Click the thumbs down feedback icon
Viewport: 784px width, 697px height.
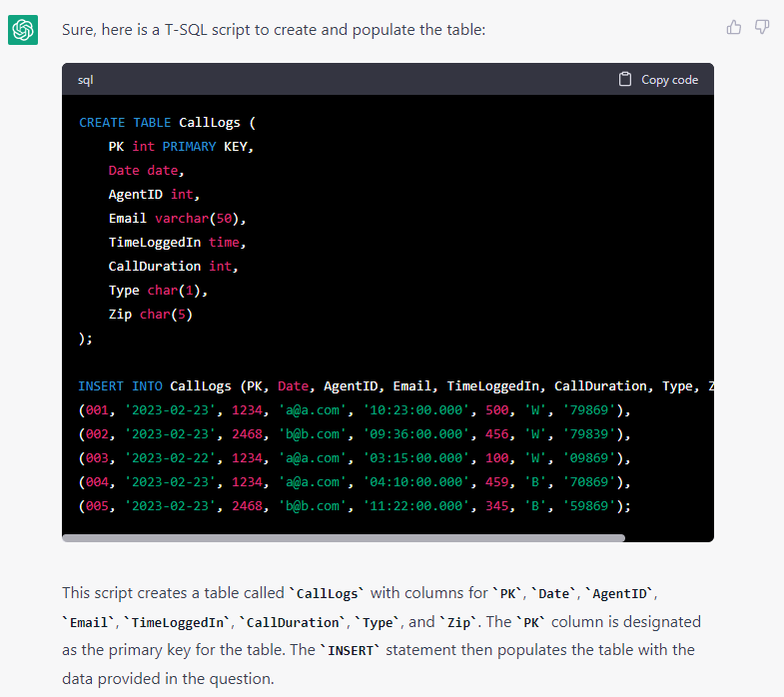click(x=762, y=27)
